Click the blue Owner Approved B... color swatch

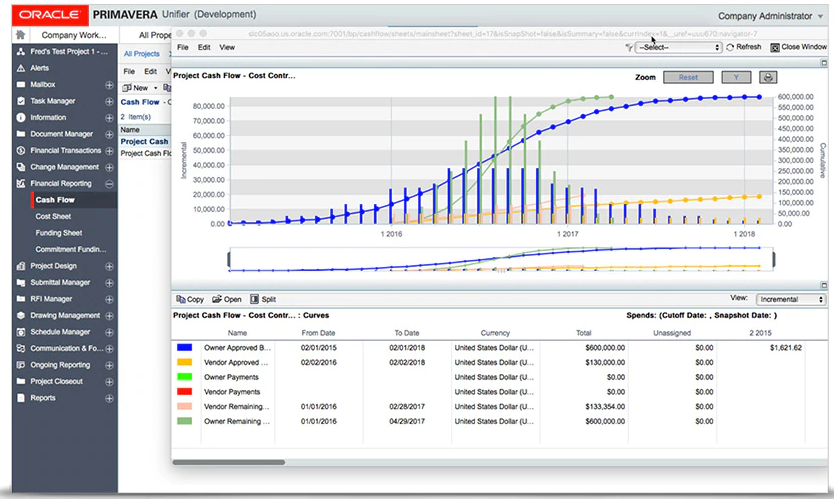185,347
